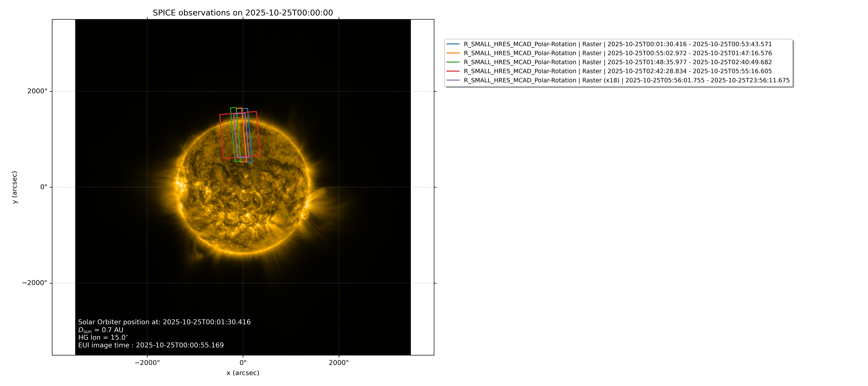This screenshot has height=386, width=868.
Task: Click the green line swatch in legend
Action: coord(453,62)
